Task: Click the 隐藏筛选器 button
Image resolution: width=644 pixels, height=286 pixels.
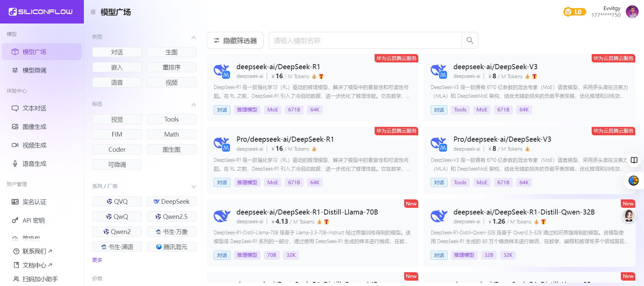Action: point(235,41)
